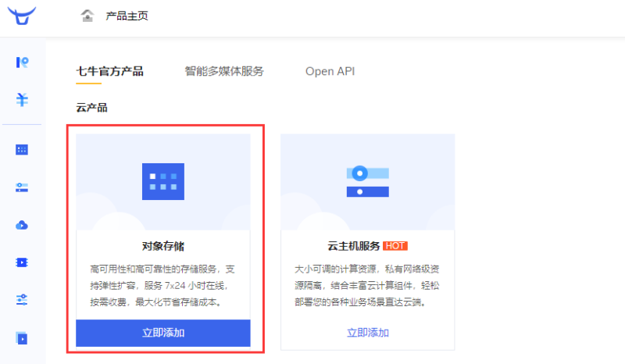The height and width of the screenshot is (364, 625).
Task: Click the 产品主页 breadcrumb text
Action: point(127,16)
